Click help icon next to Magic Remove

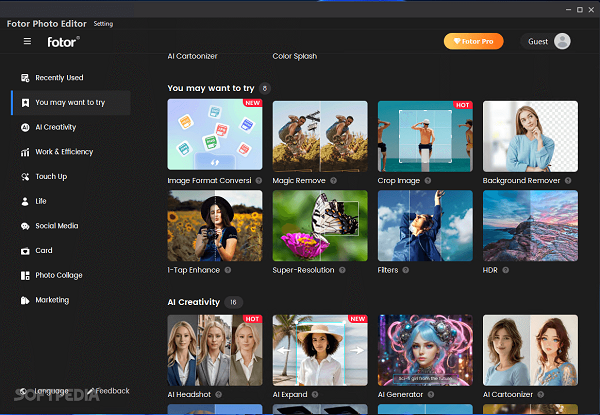(x=334, y=181)
